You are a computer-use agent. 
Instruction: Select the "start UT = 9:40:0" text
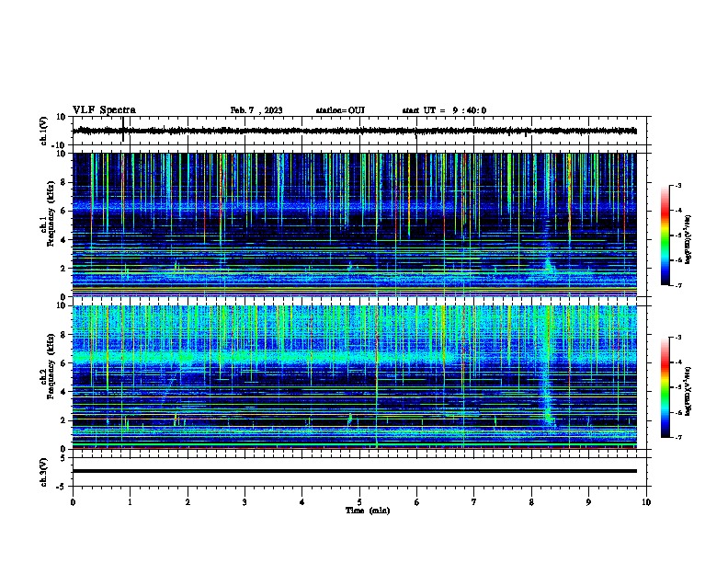coord(444,110)
